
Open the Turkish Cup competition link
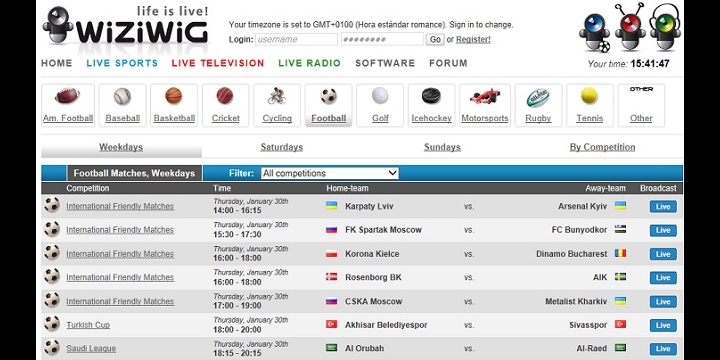[88, 325]
